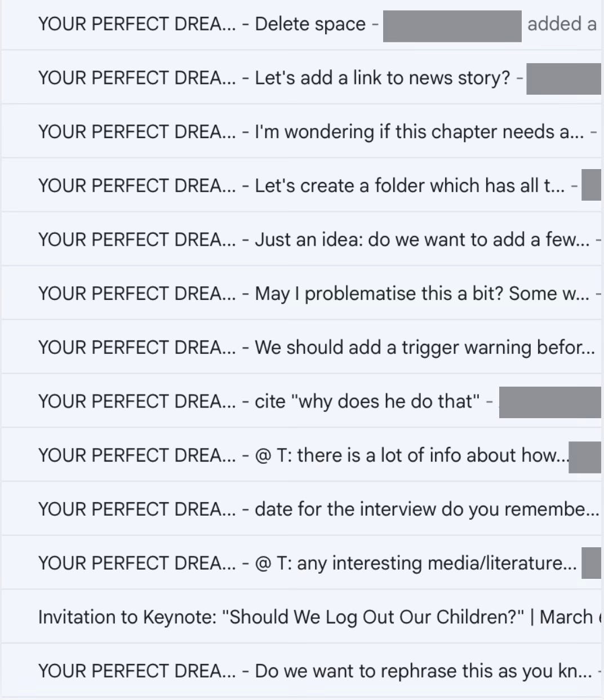Image resolution: width=604 pixels, height=700 pixels.
Task: Open 'Just an idea: do we want to add a few...' email
Action: pyautogui.click(x=302, y=240)
